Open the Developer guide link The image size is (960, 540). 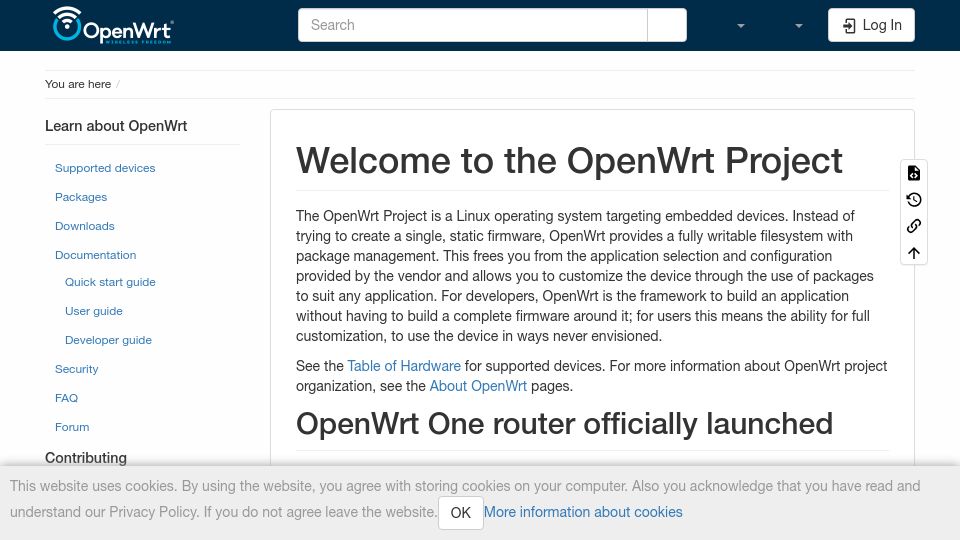[108, 340]
